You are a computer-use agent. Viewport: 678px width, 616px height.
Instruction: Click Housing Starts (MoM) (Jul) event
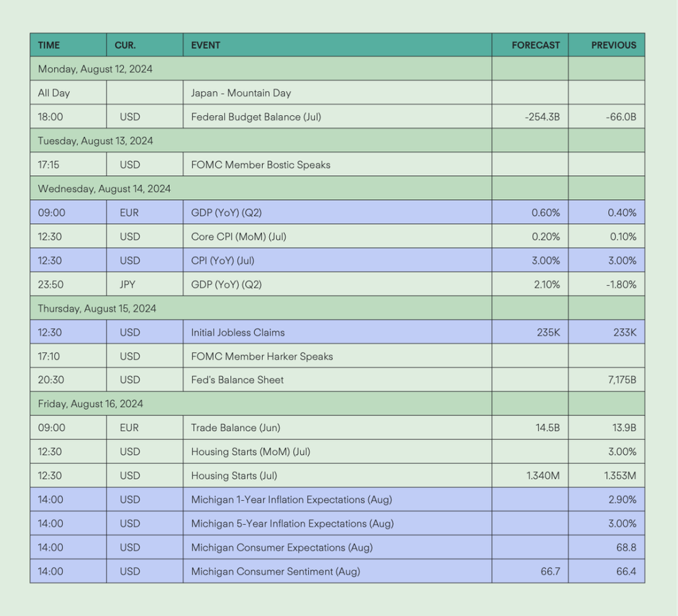coord(251,452)
